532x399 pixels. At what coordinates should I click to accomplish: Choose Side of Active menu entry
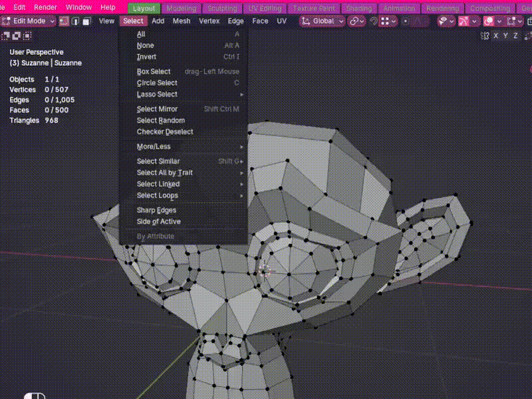tap(184, 221)
